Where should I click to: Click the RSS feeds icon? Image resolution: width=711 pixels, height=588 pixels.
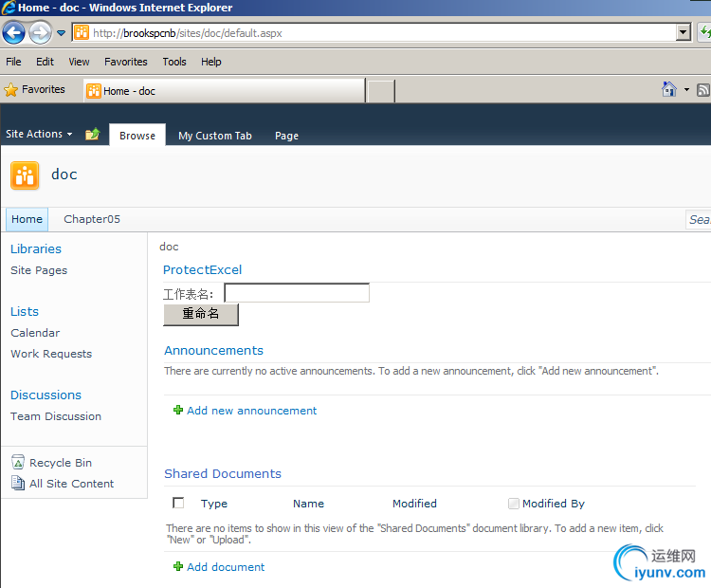[702, 90]
